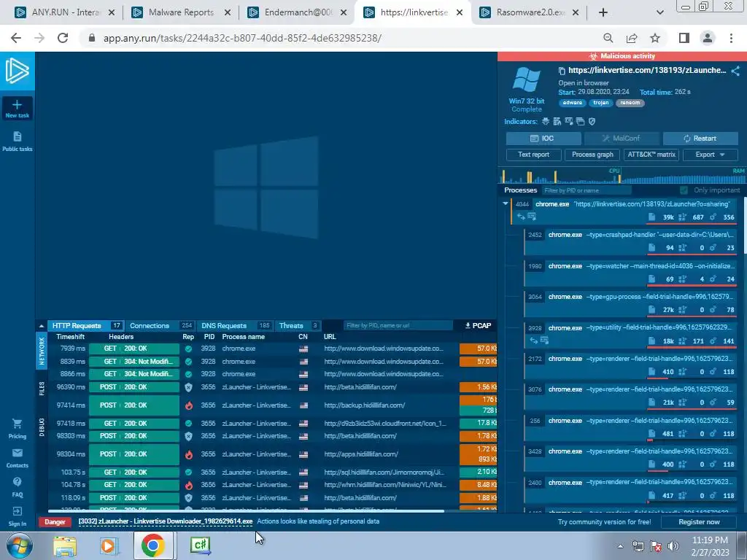Select the FILES vertical tab
The height and width of the screenshot is (560, 747).
pos(42,389)
